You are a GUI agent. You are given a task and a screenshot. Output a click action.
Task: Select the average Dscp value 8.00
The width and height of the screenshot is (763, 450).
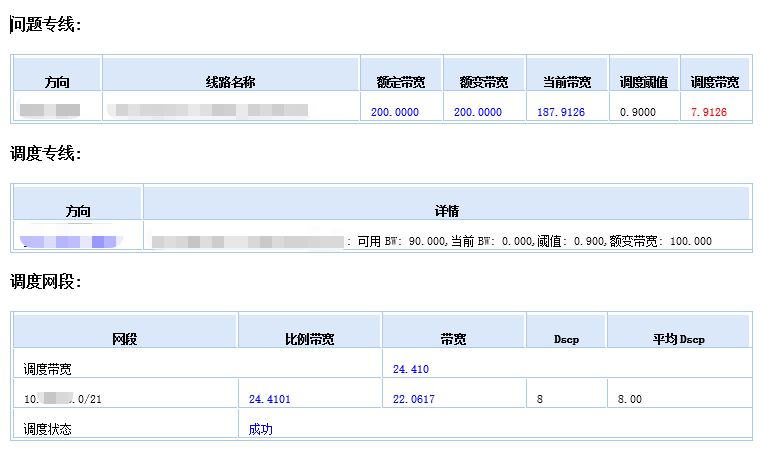pyautogui.click(x=629, y=399)
